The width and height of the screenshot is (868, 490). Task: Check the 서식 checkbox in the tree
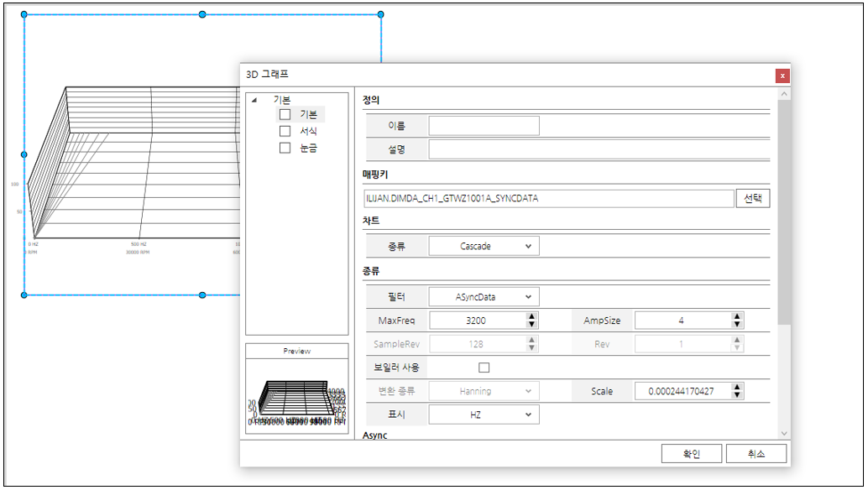coord(285,131)
